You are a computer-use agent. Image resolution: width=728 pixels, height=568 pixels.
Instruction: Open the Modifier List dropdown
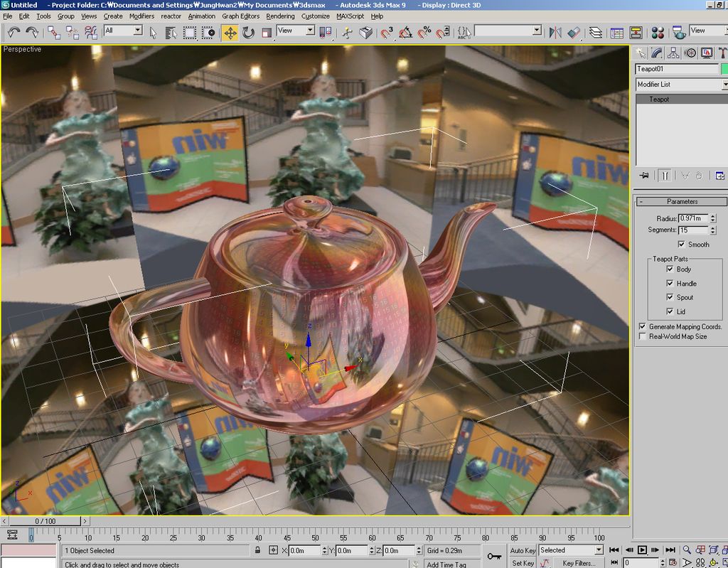coord(681,85)
